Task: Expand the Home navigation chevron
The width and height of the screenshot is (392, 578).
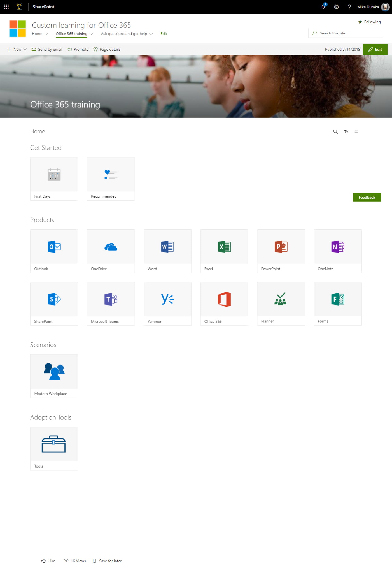Action: click(46, 34)
